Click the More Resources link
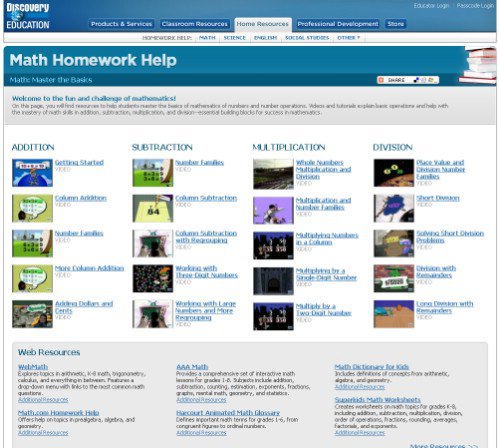This screenshot has height=448, width=499. 443,446
